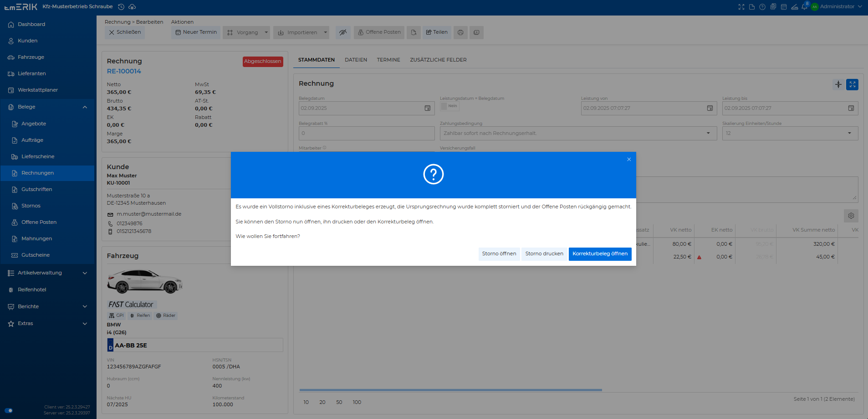Open the Administrator user menu chevron
868x419 pixels.
[x=860, y=7]
